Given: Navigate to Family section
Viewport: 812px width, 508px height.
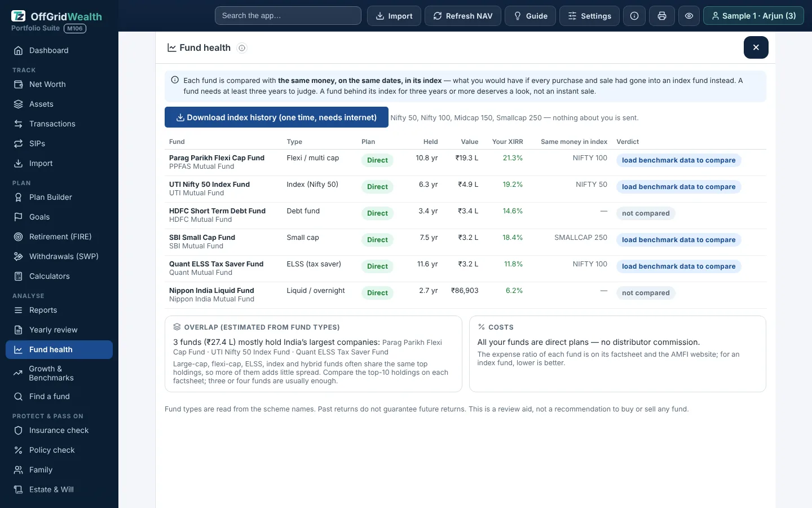Looking at the screenshot, I should point(59,470).
